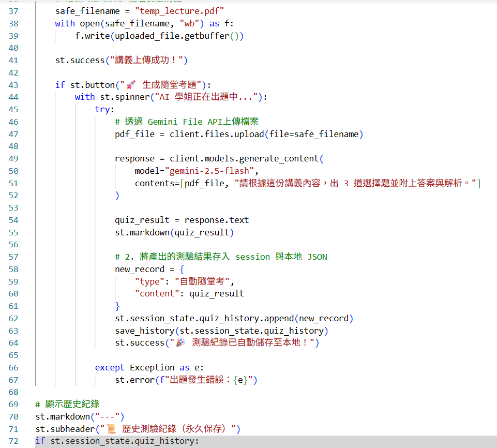
Task: Click the save_history function call
Action: click(x=221, y=331)
